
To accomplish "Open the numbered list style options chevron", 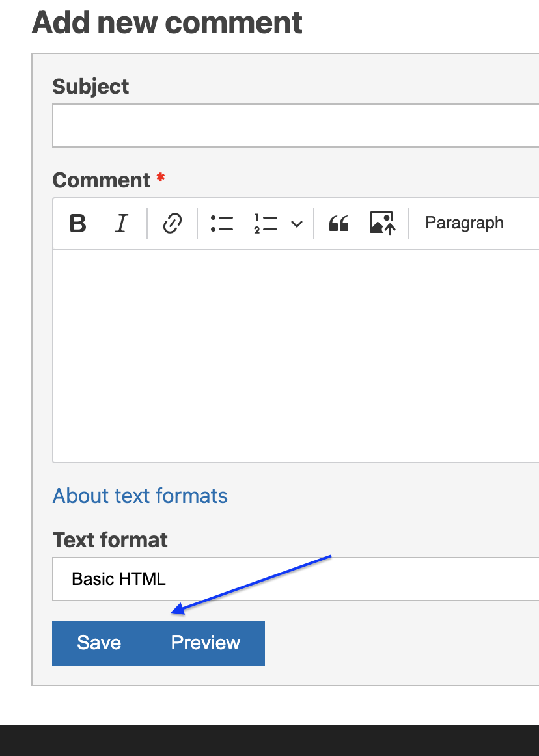I will 297,224.
